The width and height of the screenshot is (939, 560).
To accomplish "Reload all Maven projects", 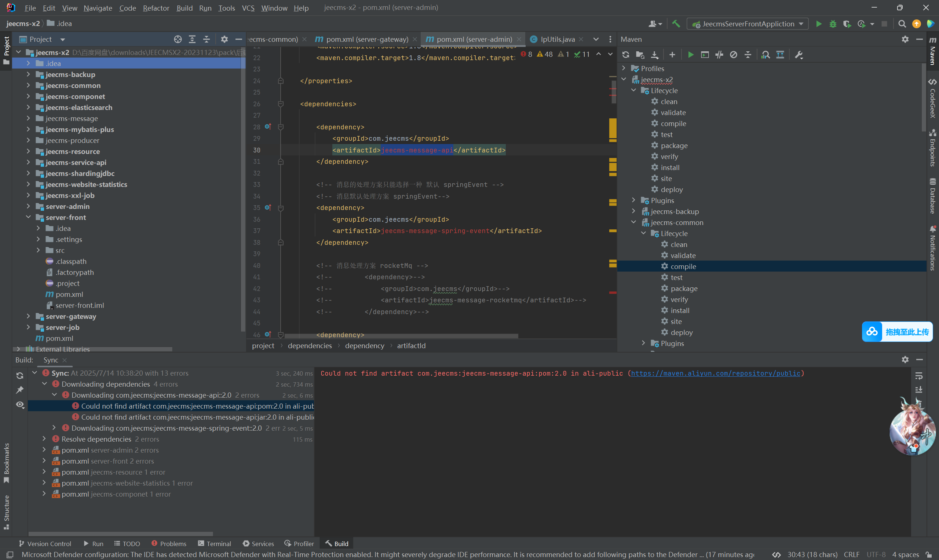I will 626,55.
